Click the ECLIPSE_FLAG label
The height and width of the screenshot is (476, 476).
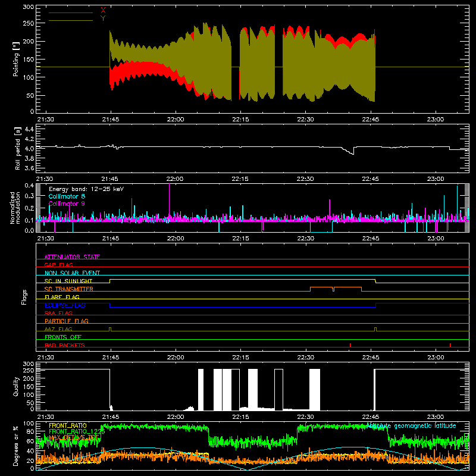coord(65,305)
